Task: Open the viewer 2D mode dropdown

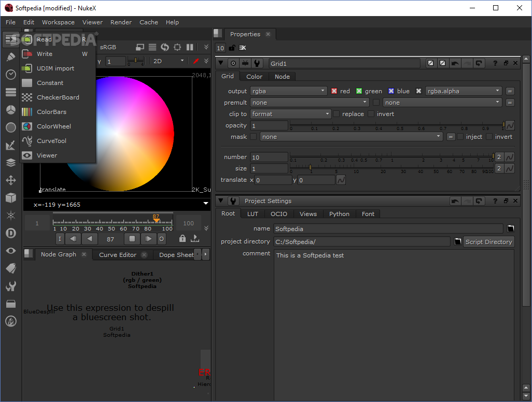Action: (169, 61)
